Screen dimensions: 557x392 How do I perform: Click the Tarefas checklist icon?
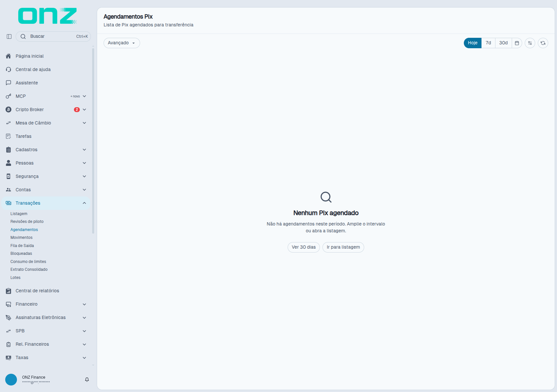[x=8, y=136]
